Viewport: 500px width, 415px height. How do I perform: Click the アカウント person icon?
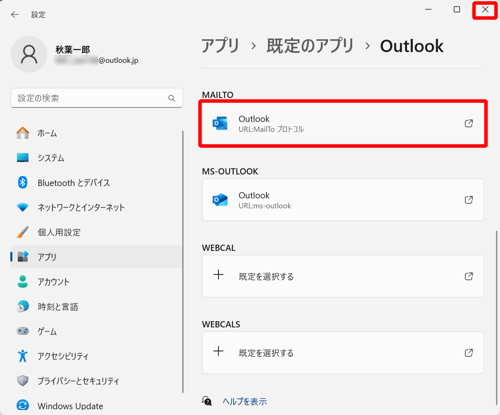(x=23, y=282)
